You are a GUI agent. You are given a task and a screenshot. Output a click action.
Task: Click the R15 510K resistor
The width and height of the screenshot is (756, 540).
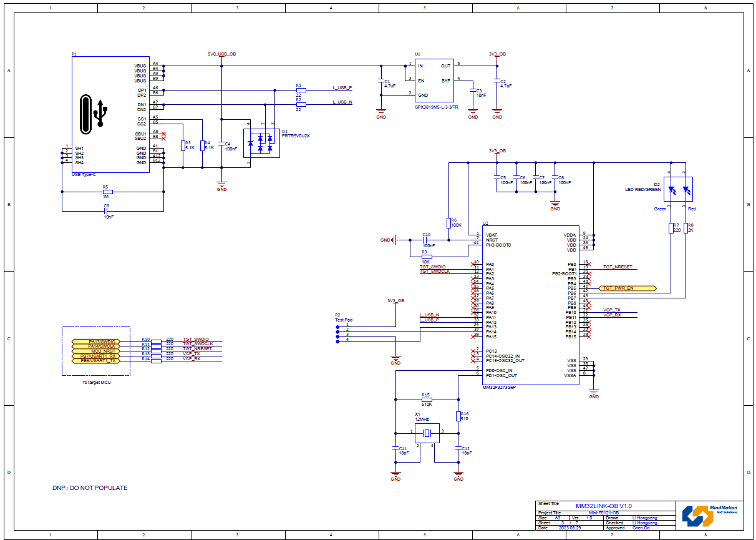pos(427,400)
